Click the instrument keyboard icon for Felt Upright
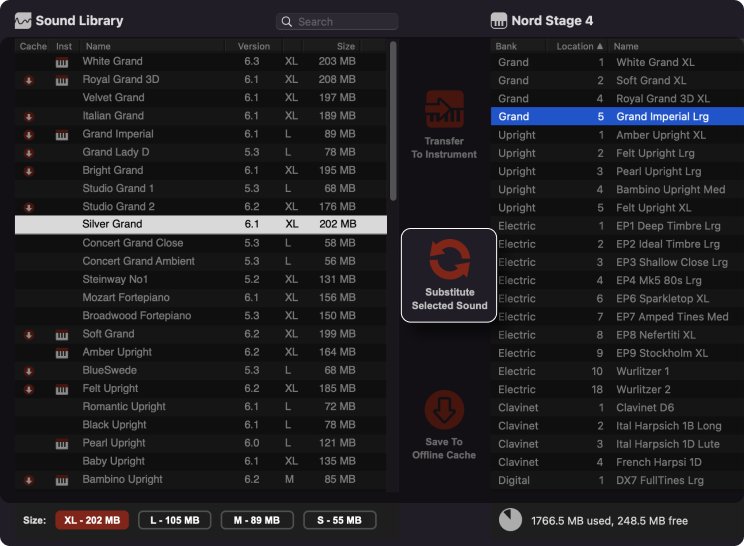744x546 pixels. pos(62,390)
